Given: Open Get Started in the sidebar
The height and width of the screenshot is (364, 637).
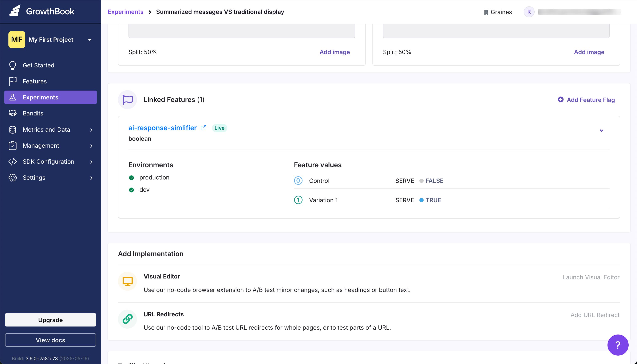Looking at the screenshot, I should [51, 65].
